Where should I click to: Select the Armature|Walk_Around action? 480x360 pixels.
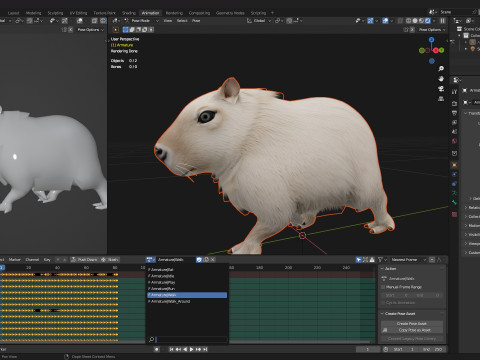coord(187,301)
